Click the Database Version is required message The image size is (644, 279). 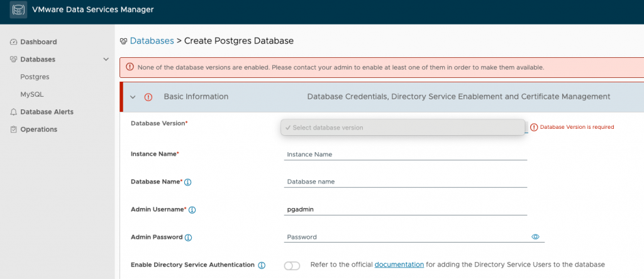tap(577, 127)
